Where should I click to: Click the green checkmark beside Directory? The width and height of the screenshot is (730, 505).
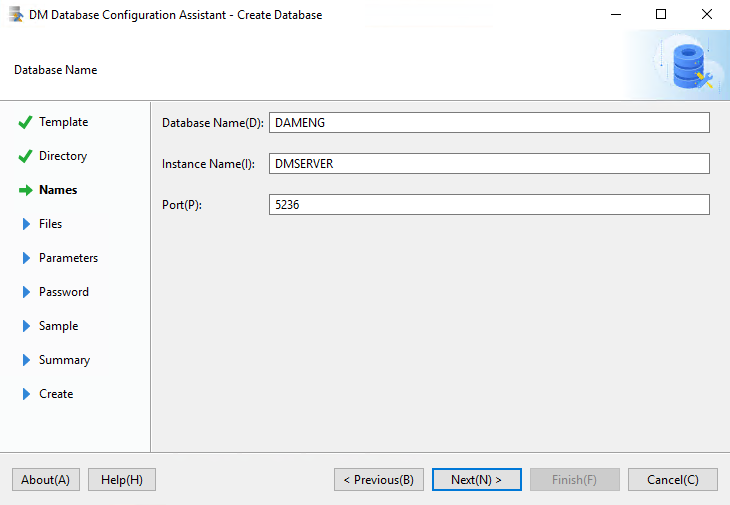point(25,156)
